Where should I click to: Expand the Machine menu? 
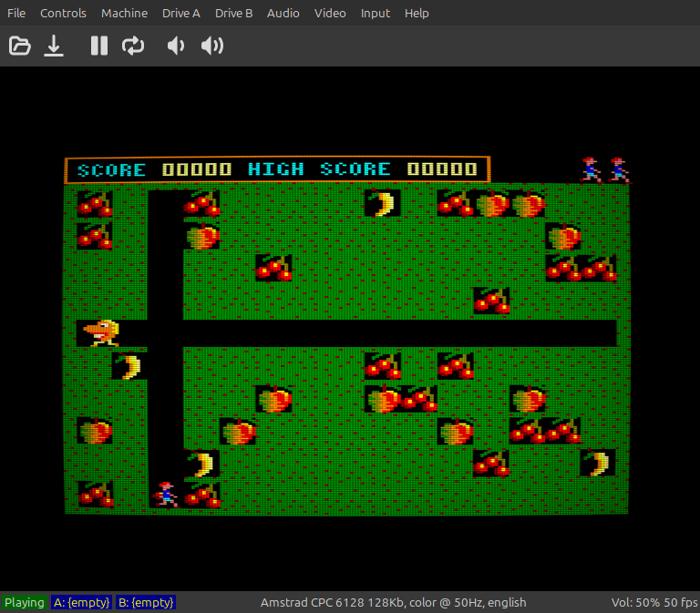124,13
